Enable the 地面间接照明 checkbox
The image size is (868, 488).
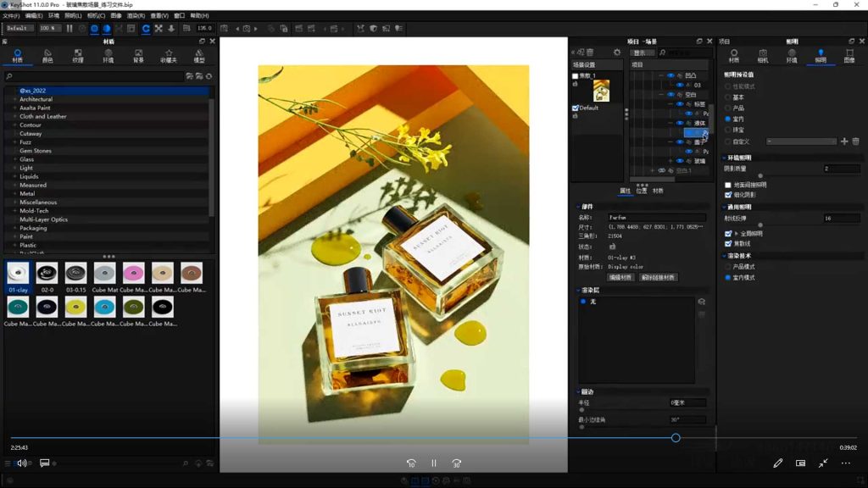(728, 185)
